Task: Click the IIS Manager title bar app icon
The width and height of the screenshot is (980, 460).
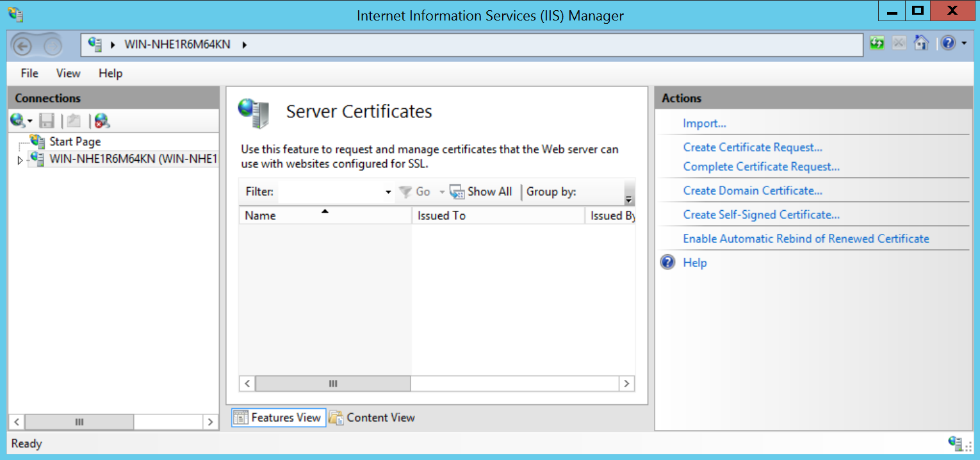Action: pos(15,14)
